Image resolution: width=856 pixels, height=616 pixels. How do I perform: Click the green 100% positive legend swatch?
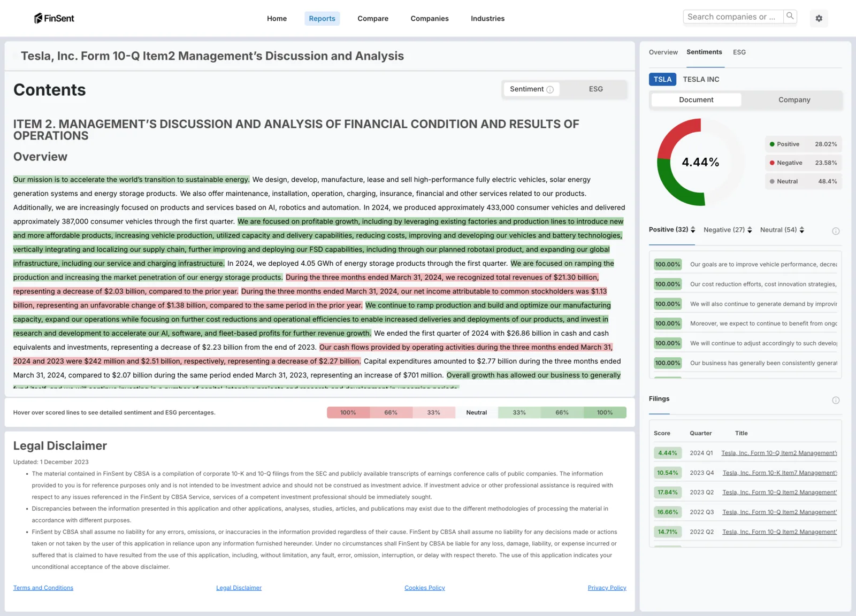pyautogui.click(x=605, y=413)
